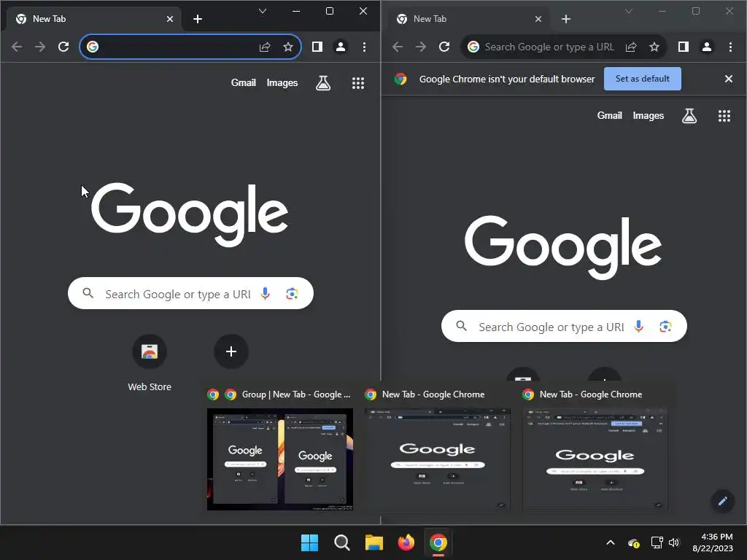Open tab search chevron in right window

(x=629, y=11)
